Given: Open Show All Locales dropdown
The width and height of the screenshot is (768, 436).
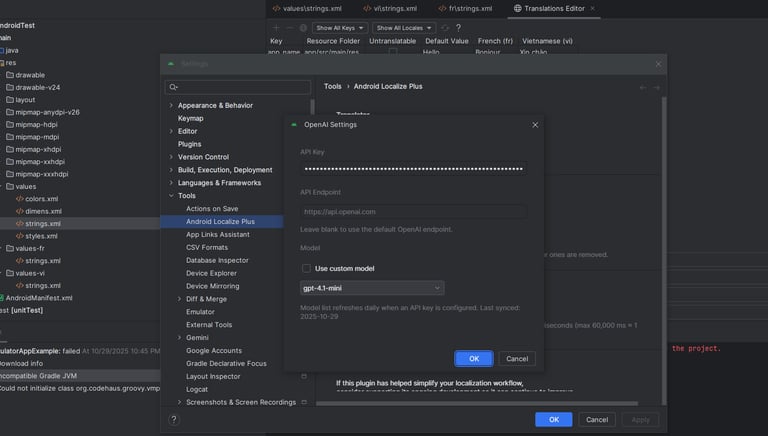Looking at the screenshot, I should tap(404, 28).
